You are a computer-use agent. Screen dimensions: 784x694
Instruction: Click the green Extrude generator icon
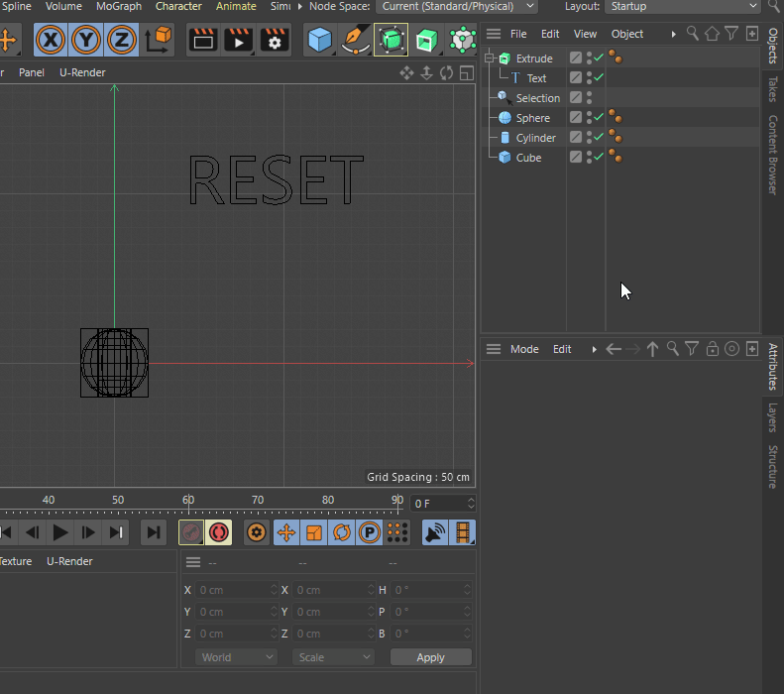coord(426,40)
